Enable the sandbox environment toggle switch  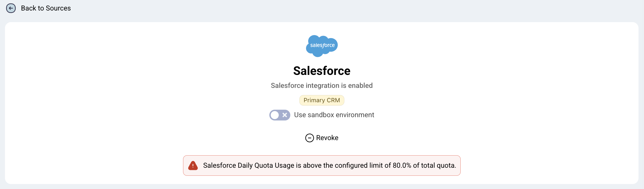pyautogui.click(x=280, y=115)
